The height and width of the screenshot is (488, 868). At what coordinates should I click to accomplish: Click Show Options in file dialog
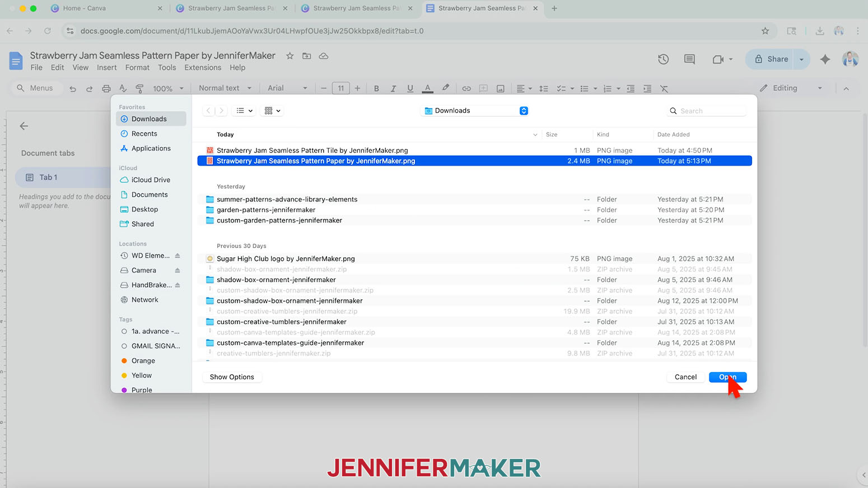click(232, 377)
